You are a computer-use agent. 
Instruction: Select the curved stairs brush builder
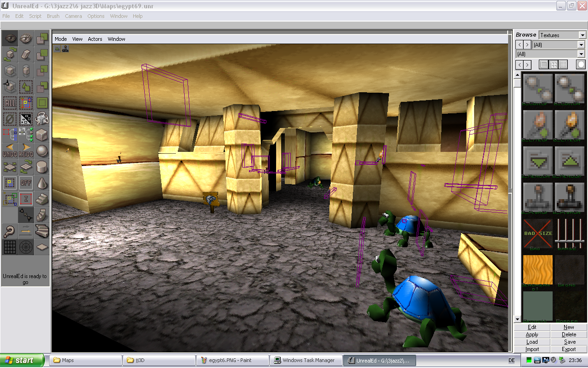[x=42, y=231]
